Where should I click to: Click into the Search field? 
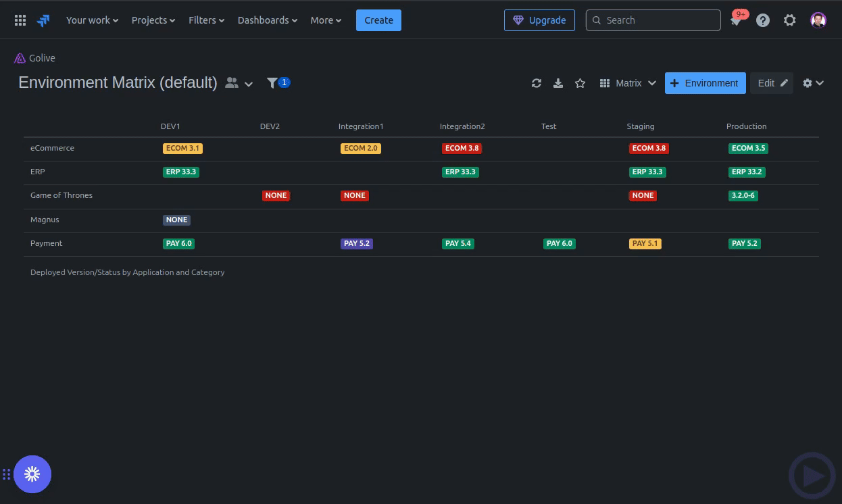659,20
